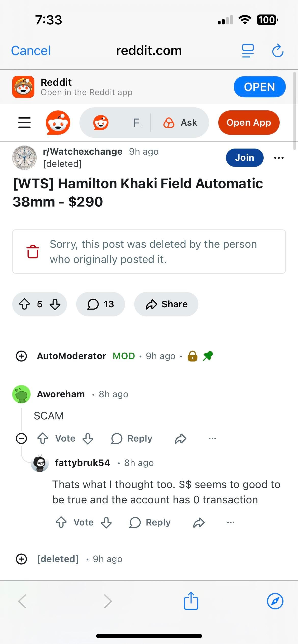Open Safari reader view icon
The image size is (298, 644).
pyautogui.click(x=248, y=51)
